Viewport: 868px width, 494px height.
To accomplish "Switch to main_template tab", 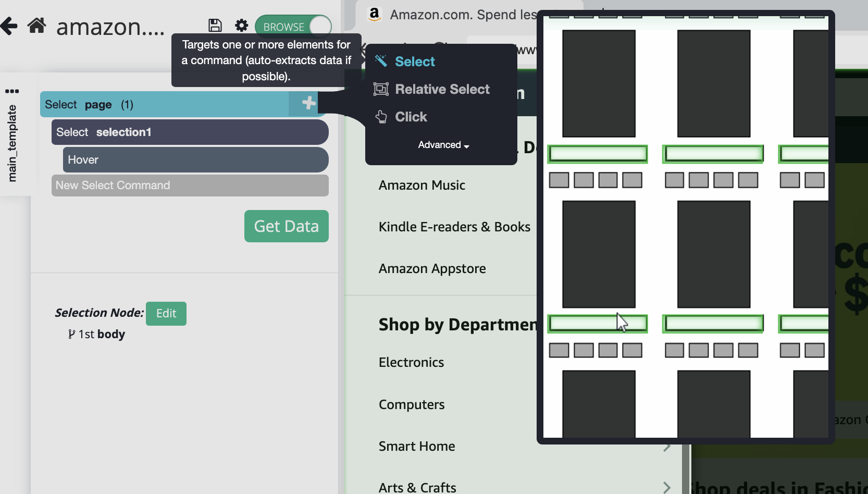I will pos(12,143).
